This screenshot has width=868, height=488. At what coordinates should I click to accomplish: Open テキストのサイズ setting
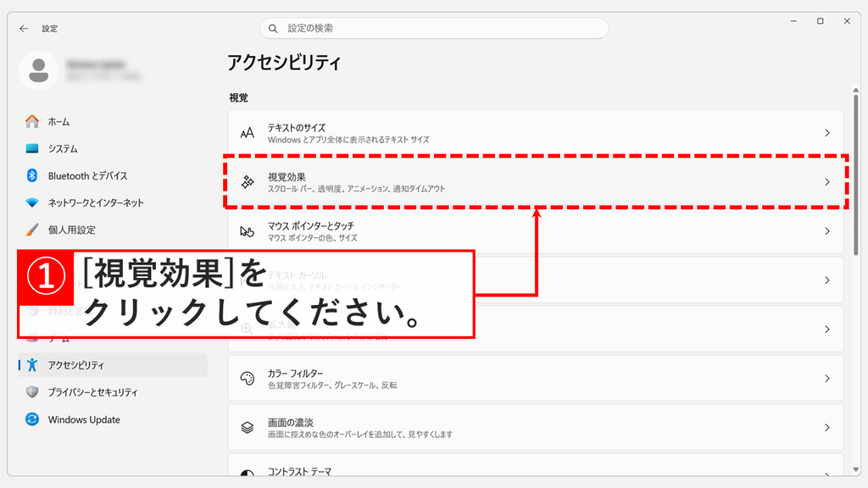coord(536,133)
